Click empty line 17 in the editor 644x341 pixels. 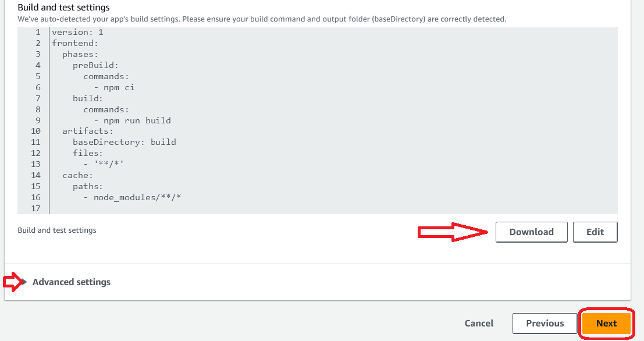(175, 208)
